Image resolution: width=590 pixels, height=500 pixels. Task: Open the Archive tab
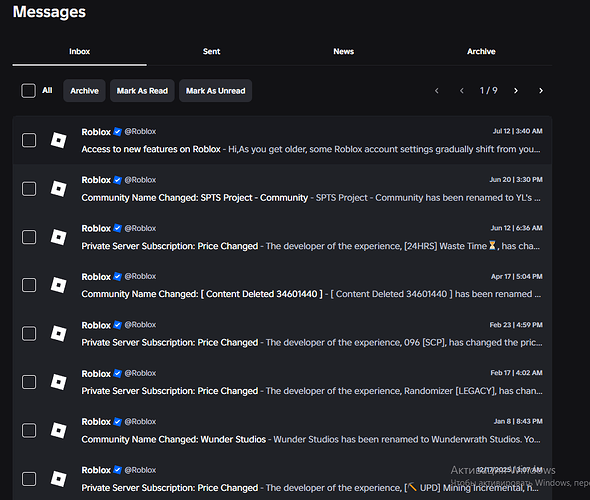point(481,52)
